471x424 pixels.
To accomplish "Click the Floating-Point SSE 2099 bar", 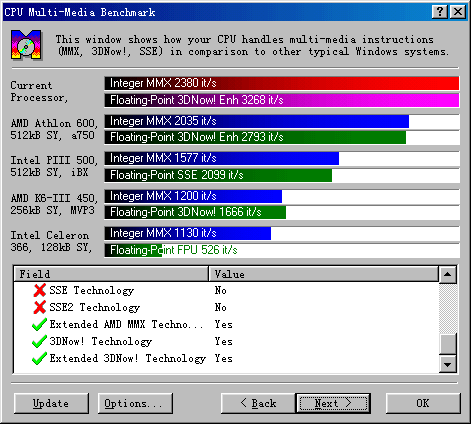I will [x=218, y=175].
